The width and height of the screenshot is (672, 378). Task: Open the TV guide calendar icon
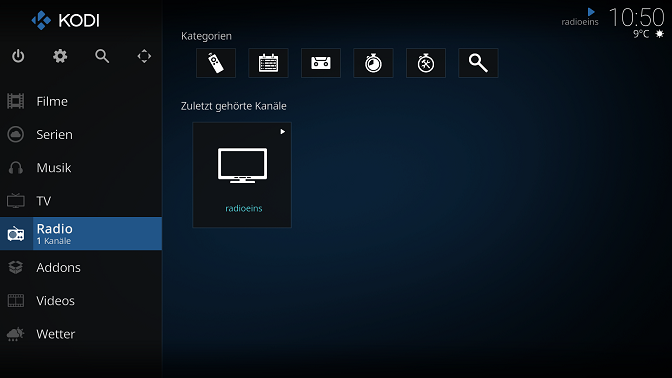click(268, 63)
